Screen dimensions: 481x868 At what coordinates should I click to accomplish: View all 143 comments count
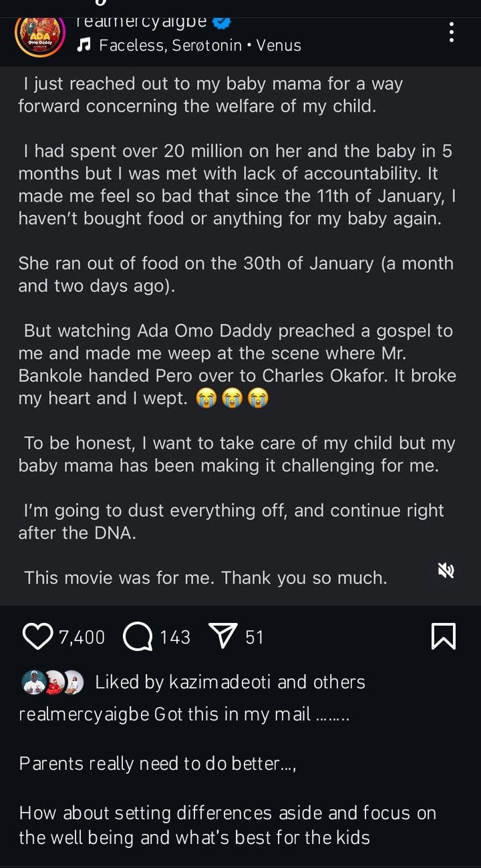pos(175,638)
